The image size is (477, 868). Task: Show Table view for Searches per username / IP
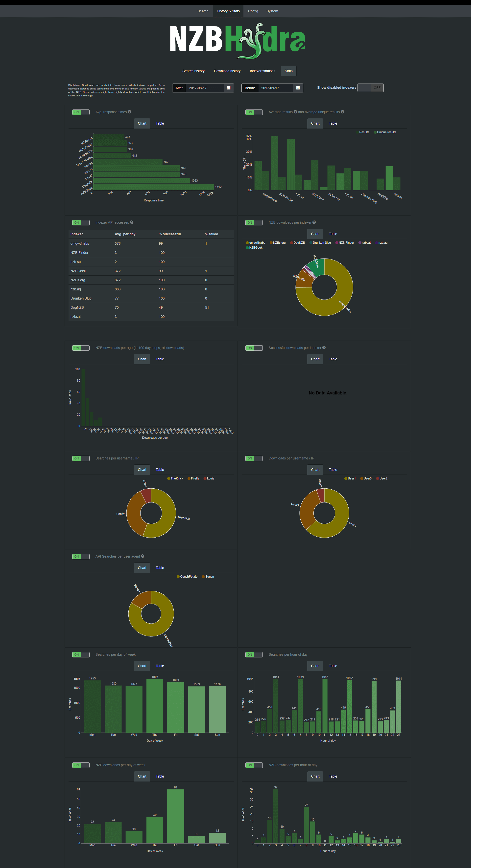pyautogui.click(x=160, y=470)
